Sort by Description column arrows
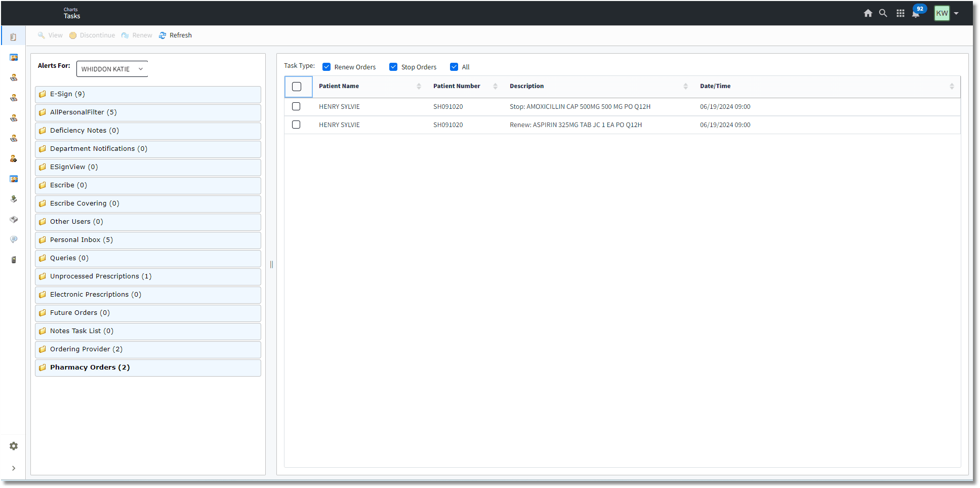 point(685,86)
